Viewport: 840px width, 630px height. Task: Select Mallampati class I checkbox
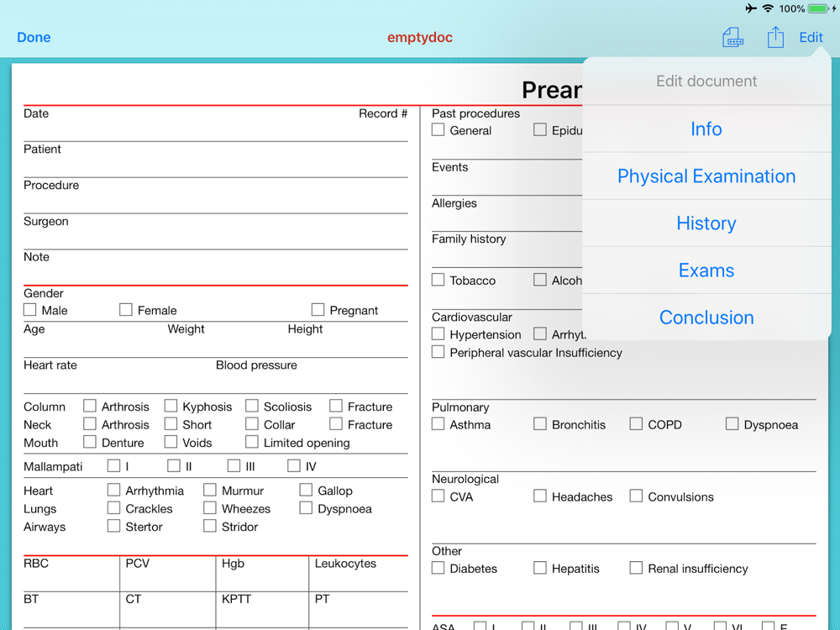coord(113,465)
